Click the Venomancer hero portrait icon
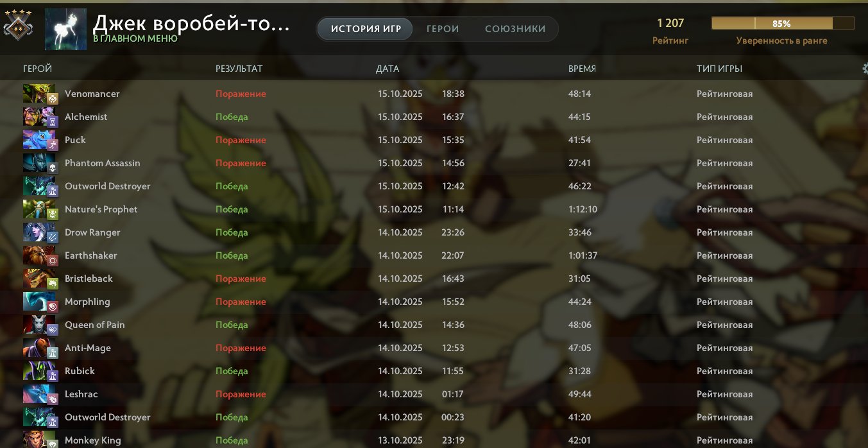This screenshot has height=448, width=868. tap(40, 94)
